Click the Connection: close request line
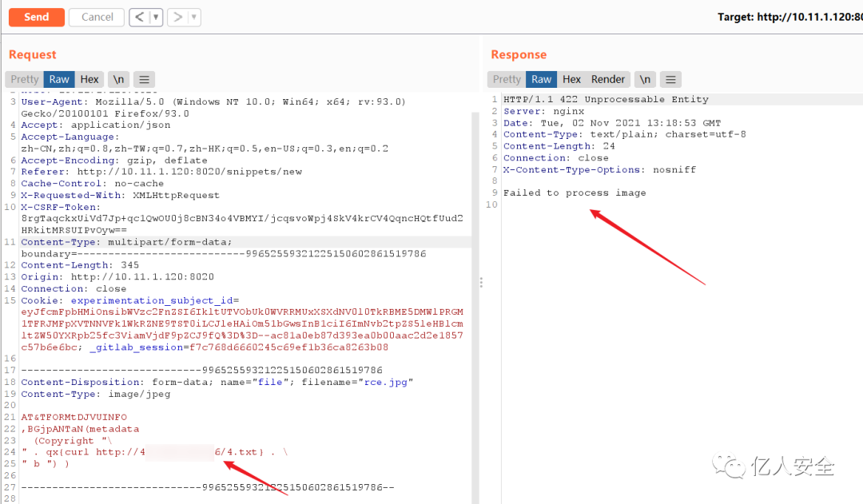The height and width of the screenshot is (504, 863). pyautogui.click(x=74, y=288)
